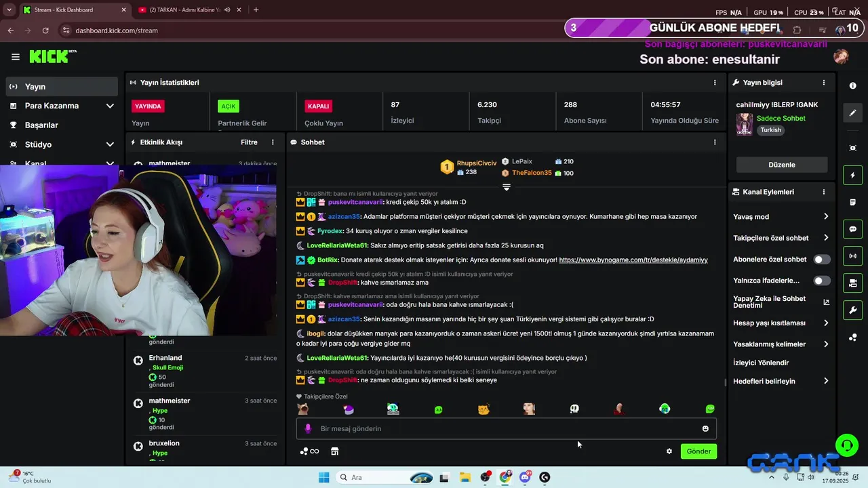Click the video camera panel icon in right rail
The width and height of the screenshot is (868, 488).
click(x=853, y=283)
